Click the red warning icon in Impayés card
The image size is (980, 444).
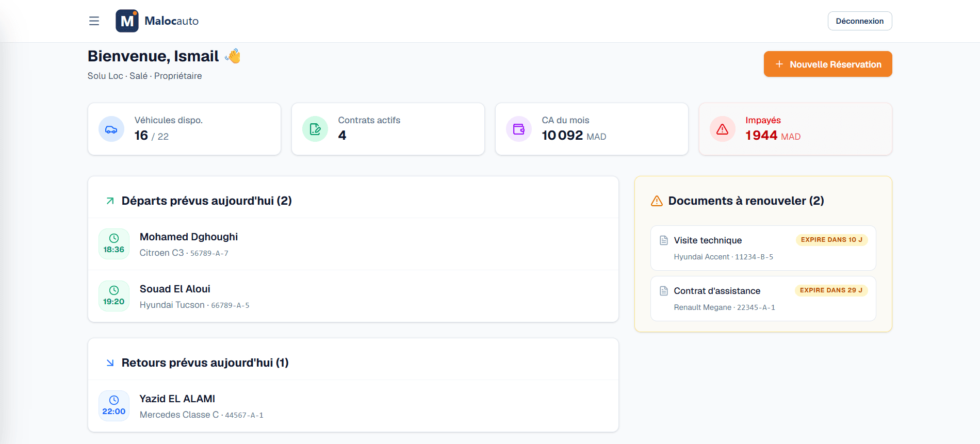(723, 129)
